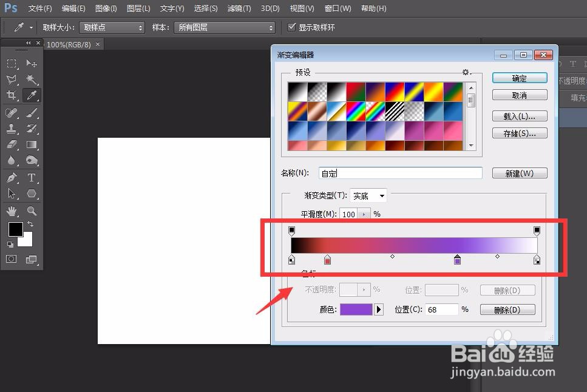Select the left black opacity stop
This screenshot has height=392, width=587.
291,231
